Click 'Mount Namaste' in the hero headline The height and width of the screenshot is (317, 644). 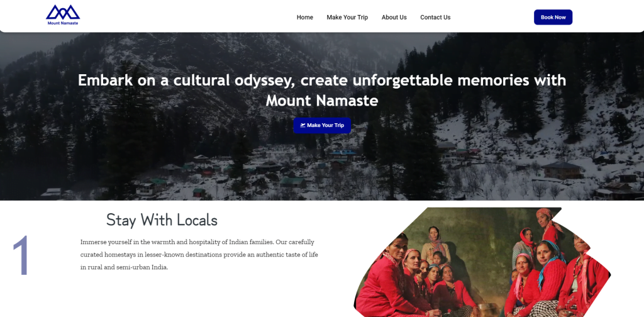[322, 101]
